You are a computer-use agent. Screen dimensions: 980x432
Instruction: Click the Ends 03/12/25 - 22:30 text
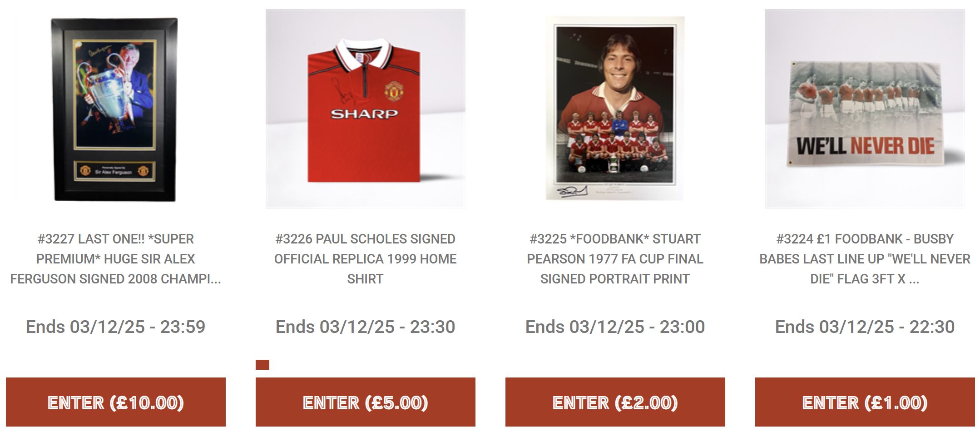coord(865,327)
